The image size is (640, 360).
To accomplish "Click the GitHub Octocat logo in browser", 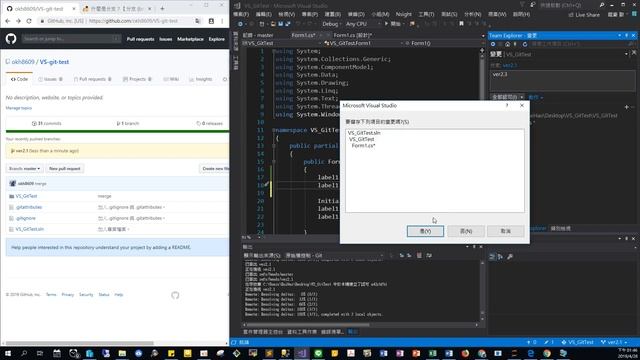I will [x=11, y=39].
